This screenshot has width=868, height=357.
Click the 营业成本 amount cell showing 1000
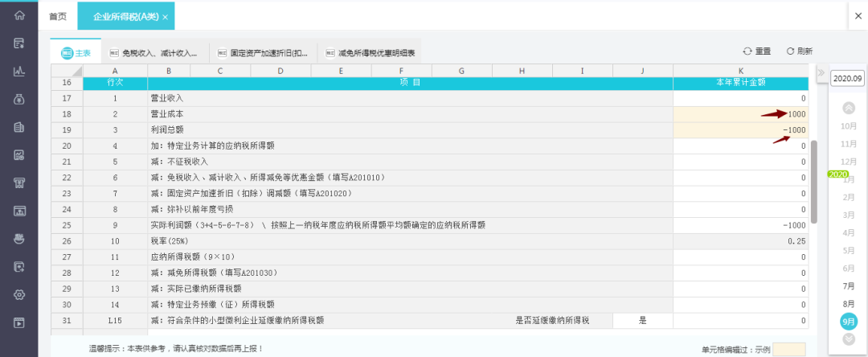[739, 114]
